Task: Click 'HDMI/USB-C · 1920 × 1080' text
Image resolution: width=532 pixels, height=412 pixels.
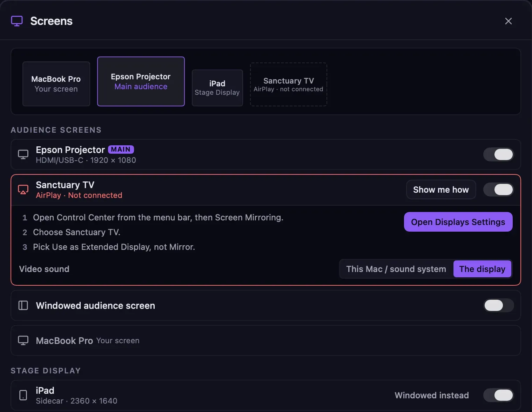Action: [86, 160]
